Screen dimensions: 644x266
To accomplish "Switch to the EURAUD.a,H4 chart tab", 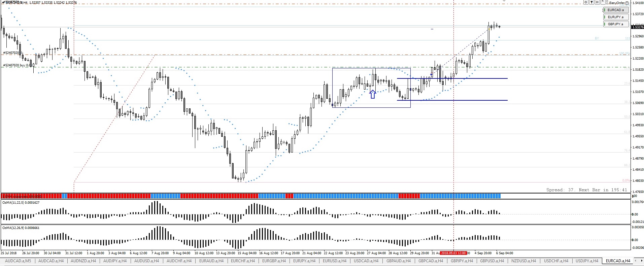I will [211, 261].
